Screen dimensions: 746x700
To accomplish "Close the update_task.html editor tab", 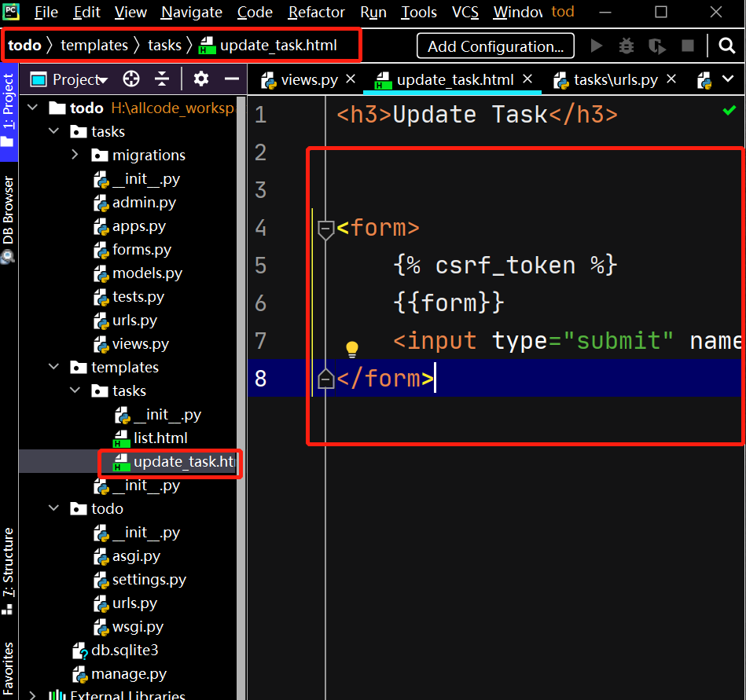I will tap(527, 79).
